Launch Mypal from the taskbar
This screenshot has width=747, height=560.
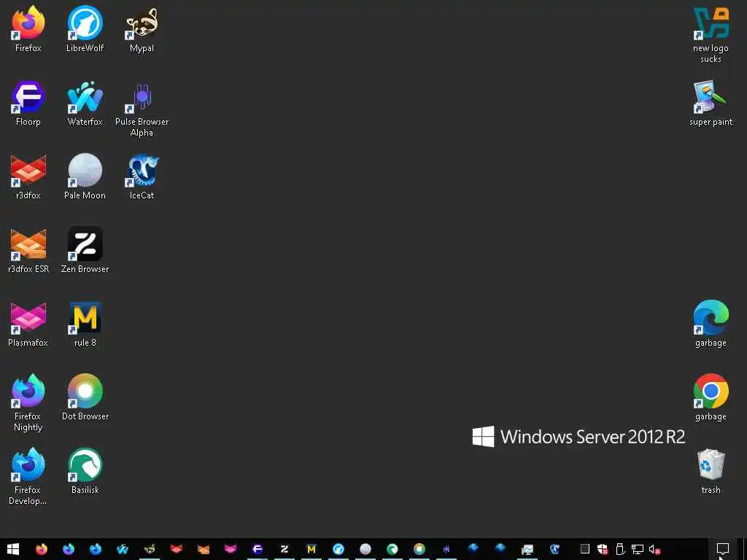(149, 549)
